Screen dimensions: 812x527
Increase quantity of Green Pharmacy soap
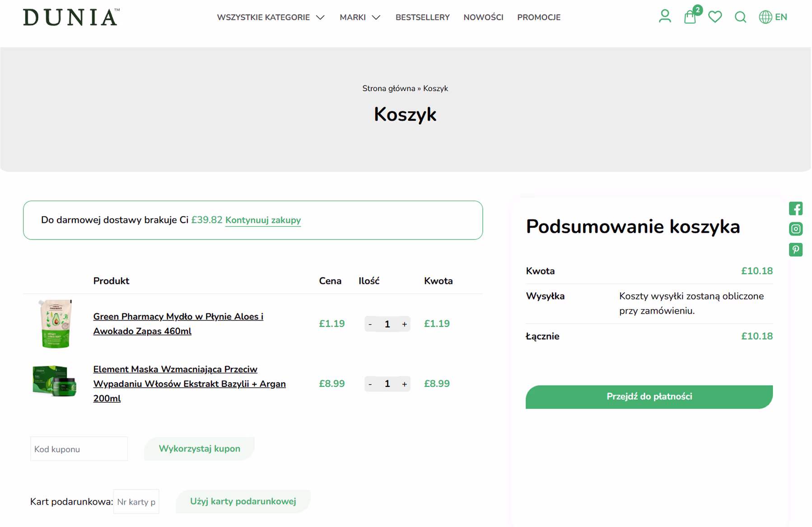pos(404,324)
